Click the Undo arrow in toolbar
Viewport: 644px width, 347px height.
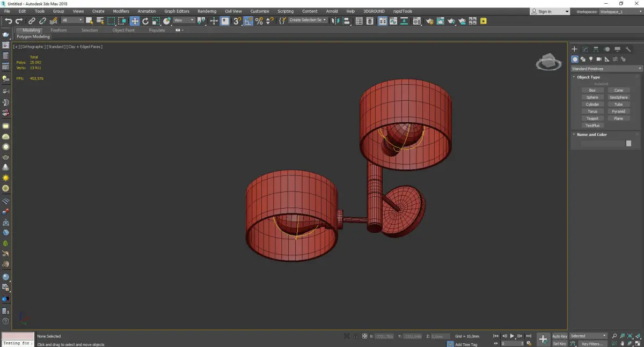[8, 21]
